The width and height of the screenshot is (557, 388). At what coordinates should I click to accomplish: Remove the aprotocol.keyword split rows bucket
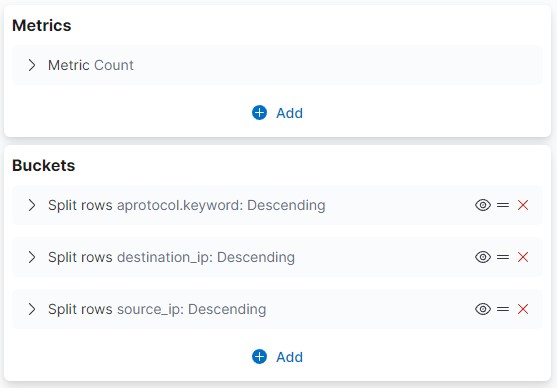pyautogui.click(x=523, y=205)
